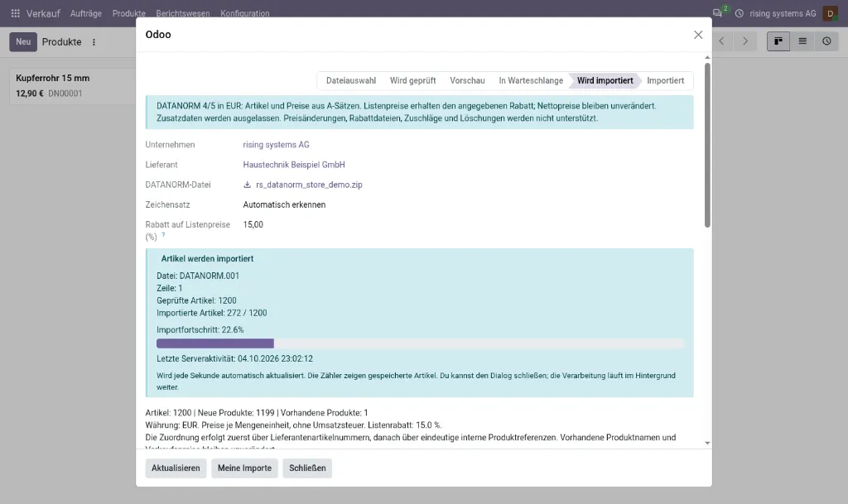The image size is (848, 504).
Task: Go to previous page arrow
Action: click(721, 41)
